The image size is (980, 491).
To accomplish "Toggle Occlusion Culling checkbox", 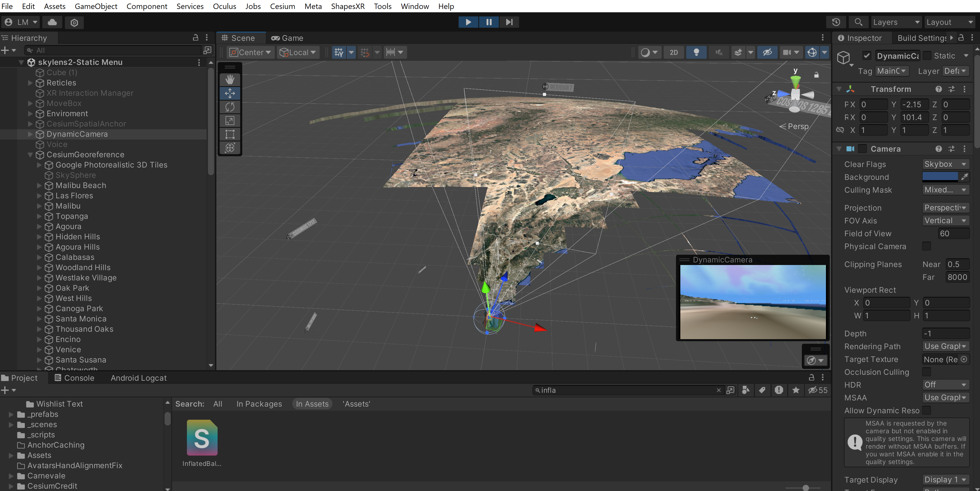I will tap(927, 372).
